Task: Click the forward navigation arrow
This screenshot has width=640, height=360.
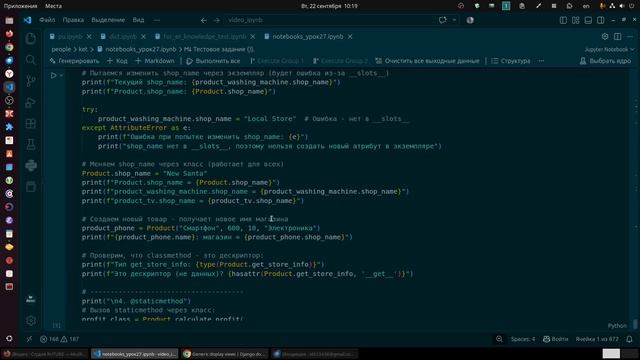Action: click(x=217, y=20)
